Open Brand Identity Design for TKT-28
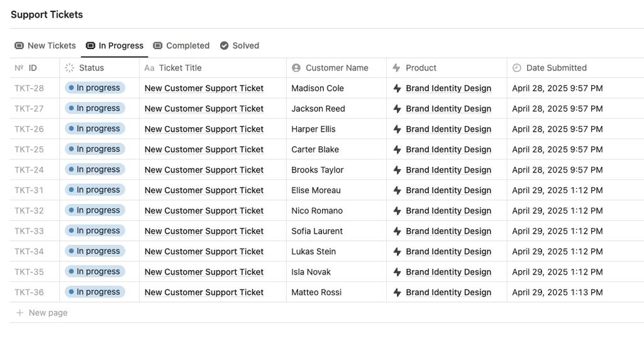The width and height of the screenshot is (644, 345). pos(448,88)
